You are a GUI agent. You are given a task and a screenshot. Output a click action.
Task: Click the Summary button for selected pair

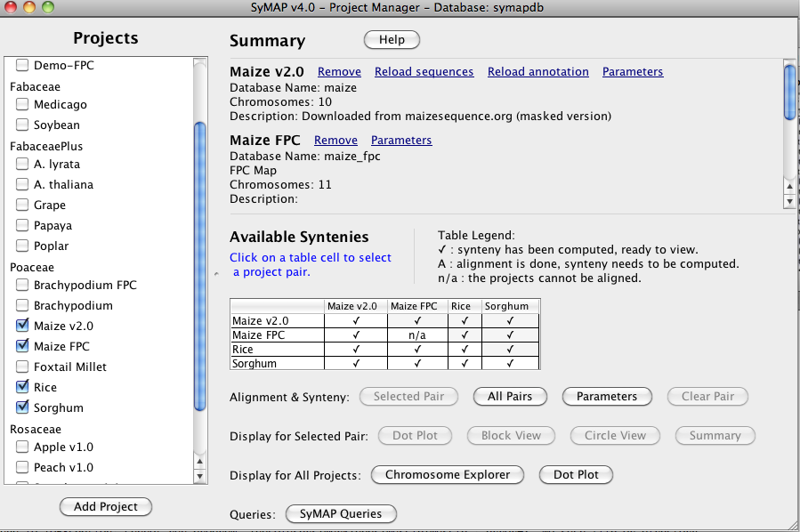tap(715, 436)
